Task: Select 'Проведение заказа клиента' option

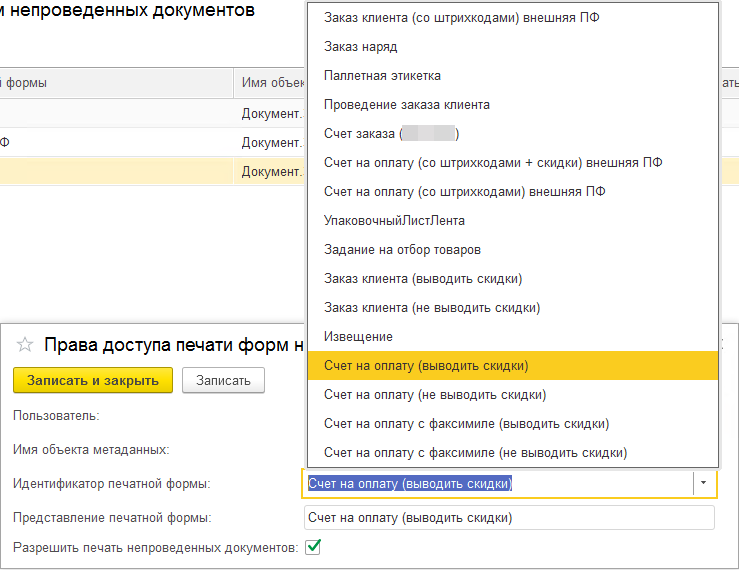Action: click(x=407, y=104)
